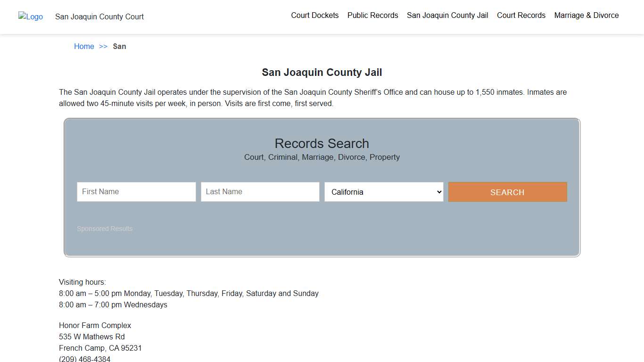
Task: Choose a different state from the selector
Action: click(x=383, y=192)
